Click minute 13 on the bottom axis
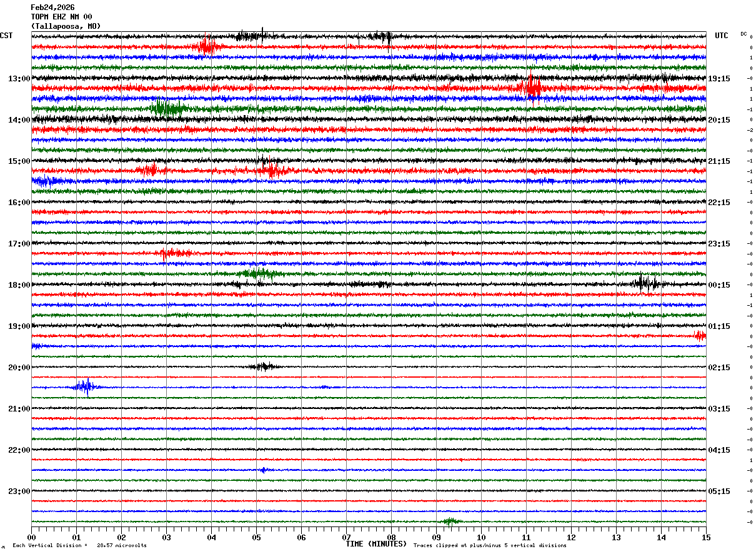The height and width of the screenshot is (554, 756). click(616, 537)
